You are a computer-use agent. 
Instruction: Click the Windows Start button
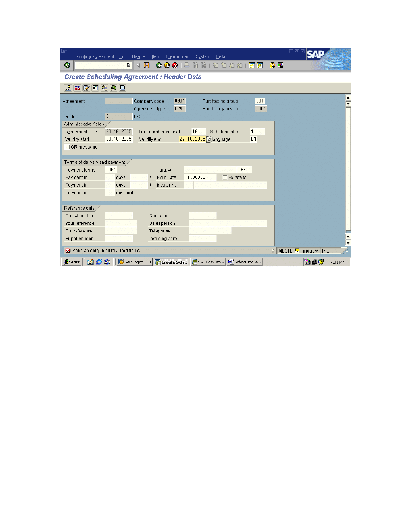coord(72,262)
